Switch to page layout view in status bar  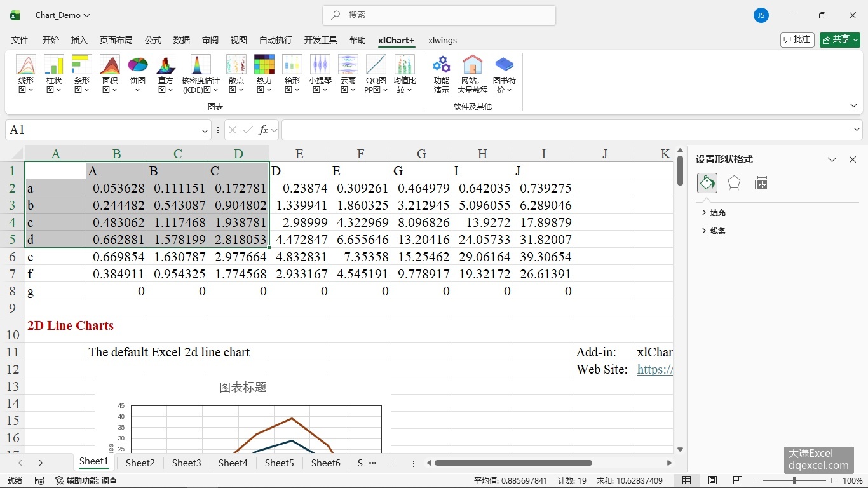click(712, 480)
